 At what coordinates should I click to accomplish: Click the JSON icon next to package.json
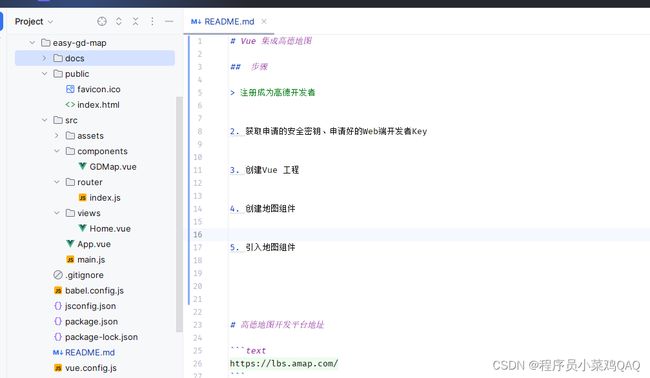pos(58,321)
